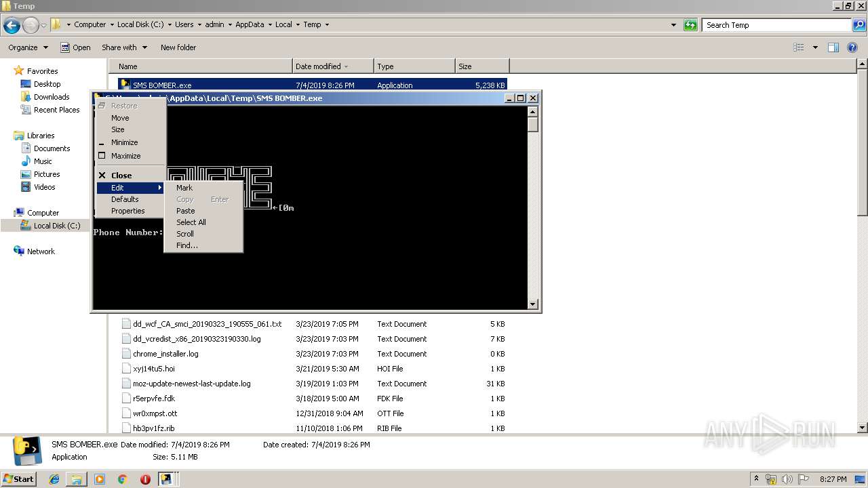Image resolution: width=868 pixels, height=488 pixels.
Task: Toggle the preview pane icon
Action: click(833, 47)
